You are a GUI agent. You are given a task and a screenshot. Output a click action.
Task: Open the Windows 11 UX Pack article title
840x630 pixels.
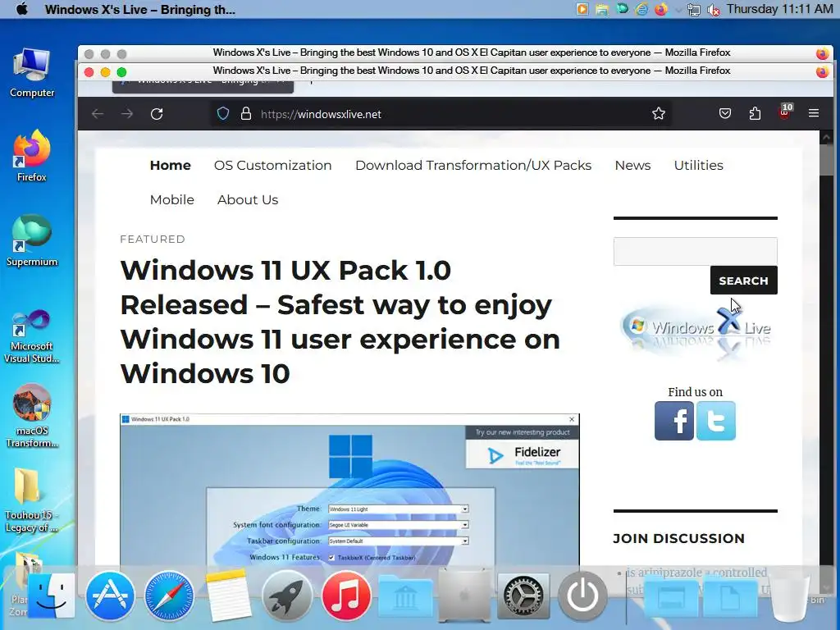coord(340,322)
